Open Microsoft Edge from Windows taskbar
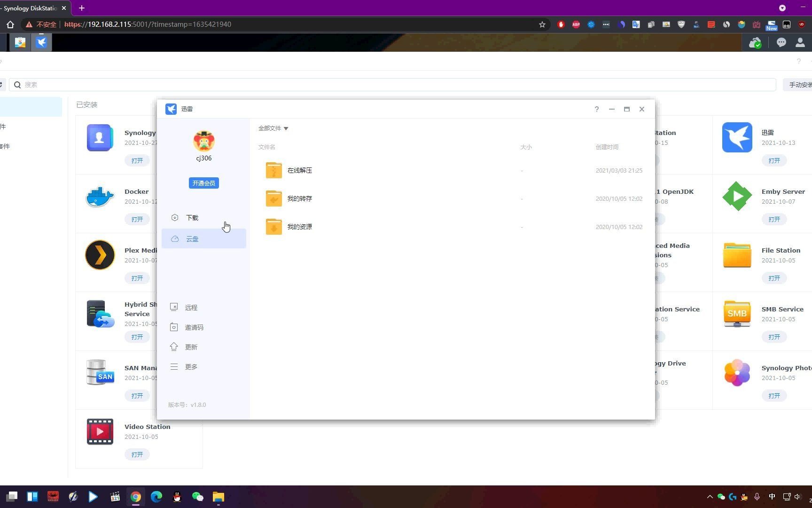This screenshot has height=508, width=812. [x=156, y=497]
